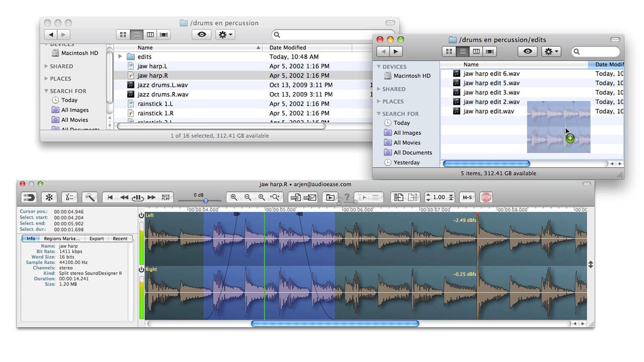Click the greyed document icon beside layout icon

point(413,198)
